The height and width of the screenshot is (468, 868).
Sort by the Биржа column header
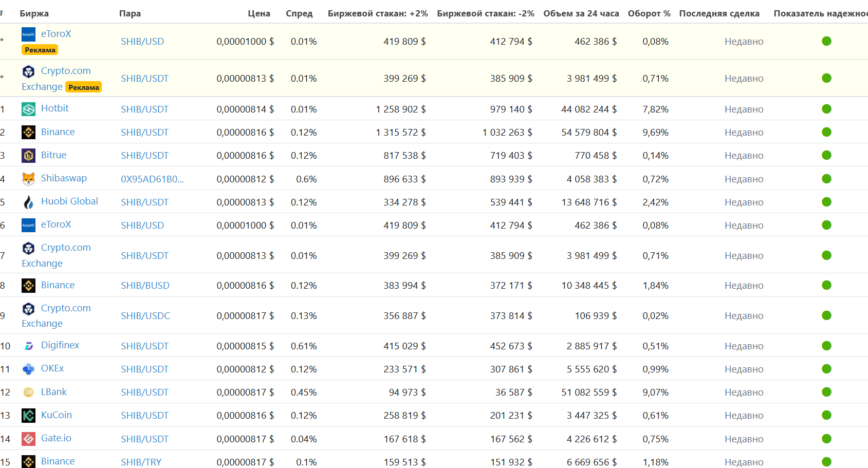(x=34, y=13)
